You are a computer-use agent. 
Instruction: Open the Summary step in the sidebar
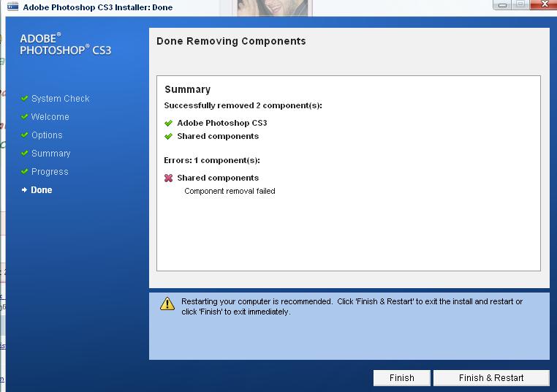click(50, 154)
